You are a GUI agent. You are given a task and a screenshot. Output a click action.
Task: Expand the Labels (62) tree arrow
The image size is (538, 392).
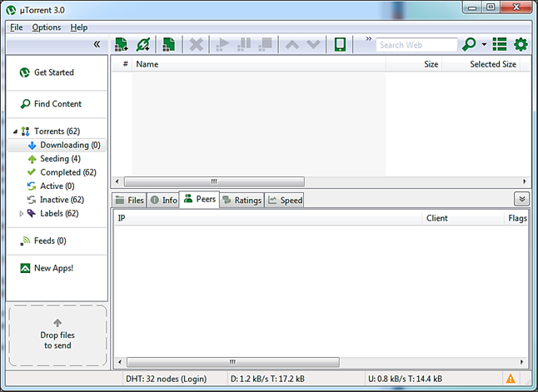(22, 214)
